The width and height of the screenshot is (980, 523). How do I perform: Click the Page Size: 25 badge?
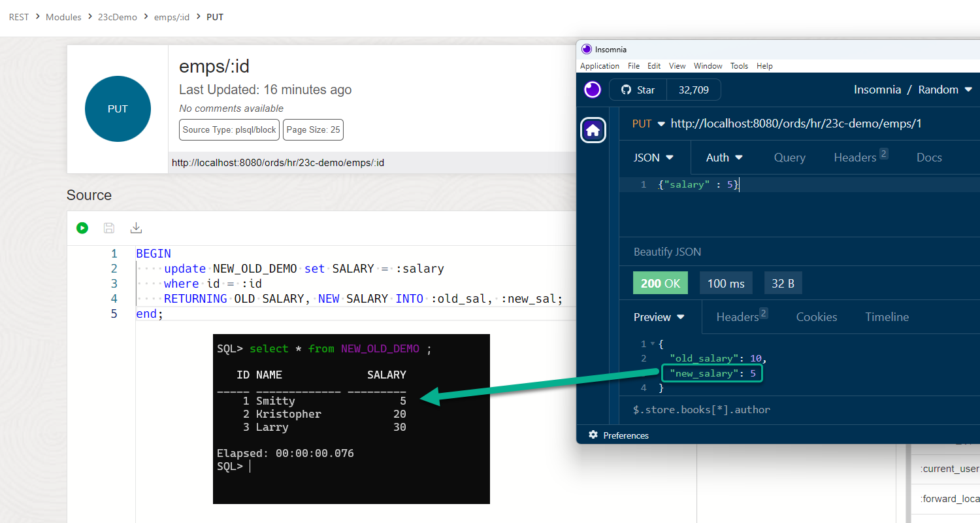313,129
